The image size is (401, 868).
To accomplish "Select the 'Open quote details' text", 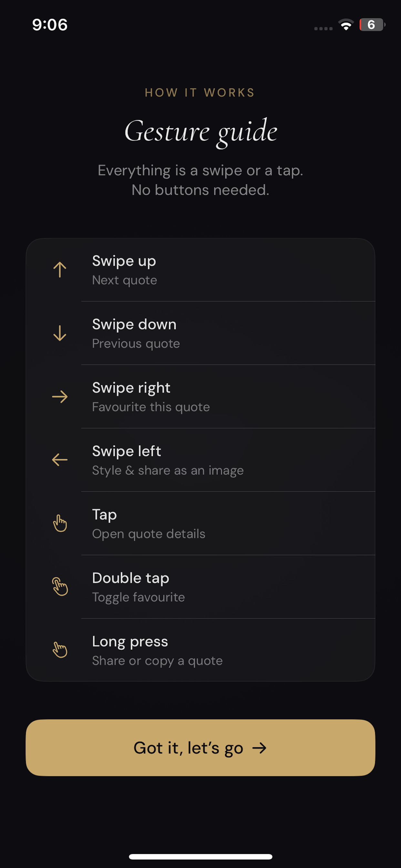I will point(149,534).
